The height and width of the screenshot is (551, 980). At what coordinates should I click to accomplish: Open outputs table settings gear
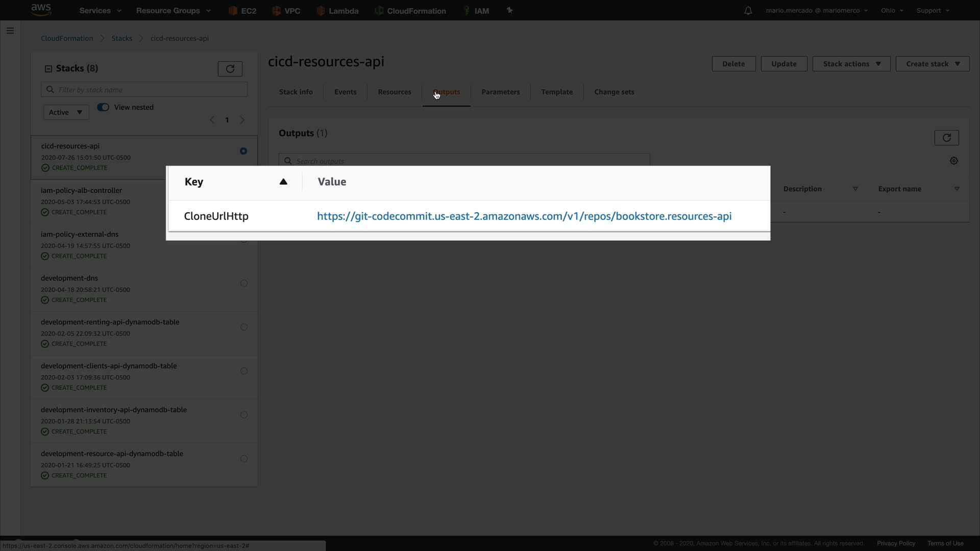tap(953, 161)
